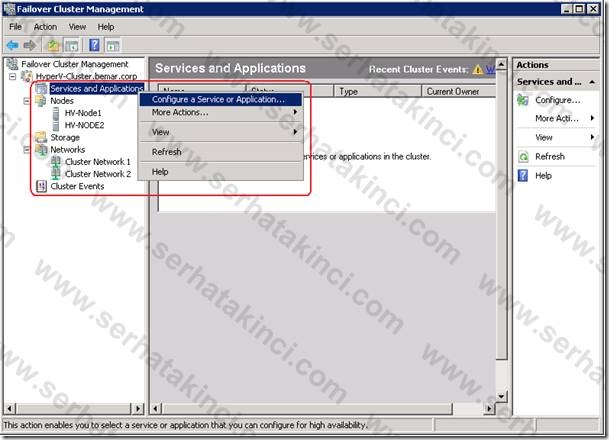This screenshot has height=440, width=609.
Task: Open the File menu
Action: pos(15,27)
